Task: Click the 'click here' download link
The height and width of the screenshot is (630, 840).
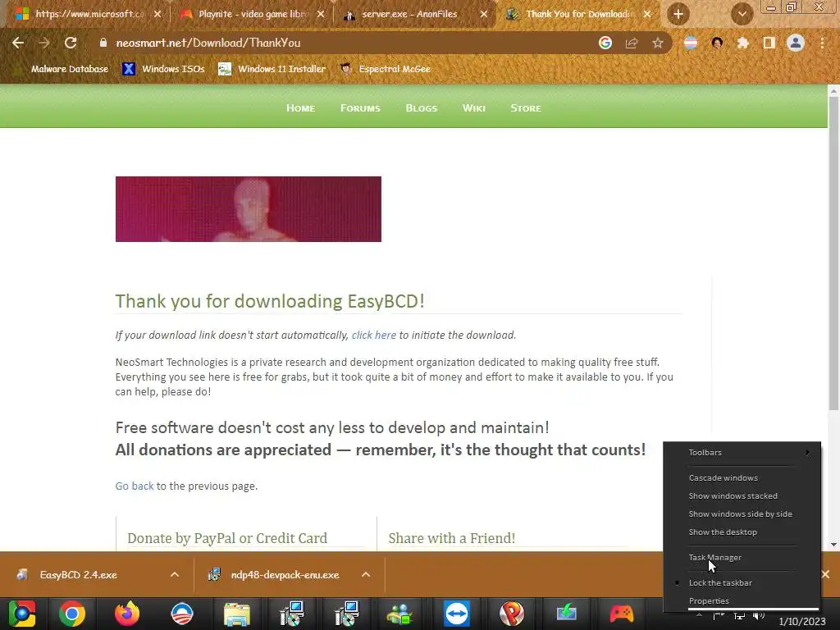Action: (374, 335)
